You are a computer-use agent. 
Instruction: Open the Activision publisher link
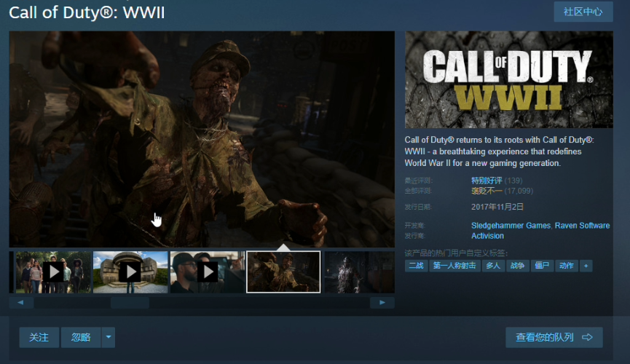pyautogui.click(x=487, y=236)
